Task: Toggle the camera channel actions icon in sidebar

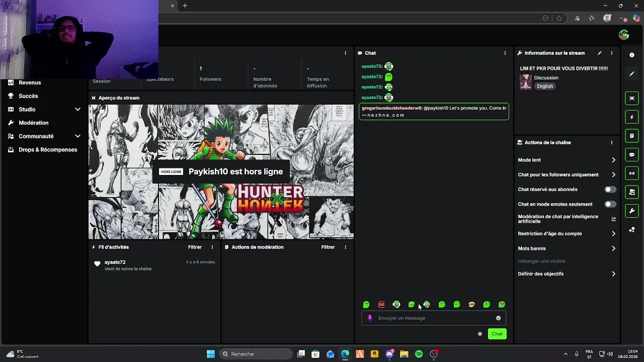Action: [632, 192]
